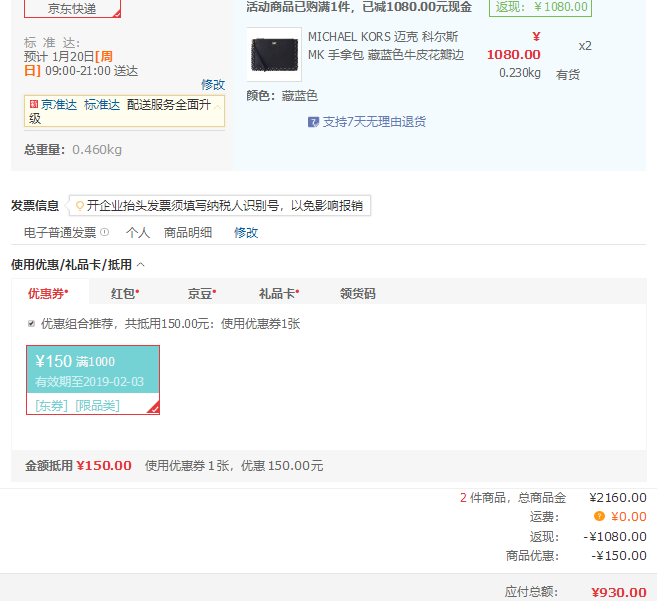Screen dimensions: 657x601
Task: Click the 返现 ¥1080.00 badge
Action: coord(541,8)
